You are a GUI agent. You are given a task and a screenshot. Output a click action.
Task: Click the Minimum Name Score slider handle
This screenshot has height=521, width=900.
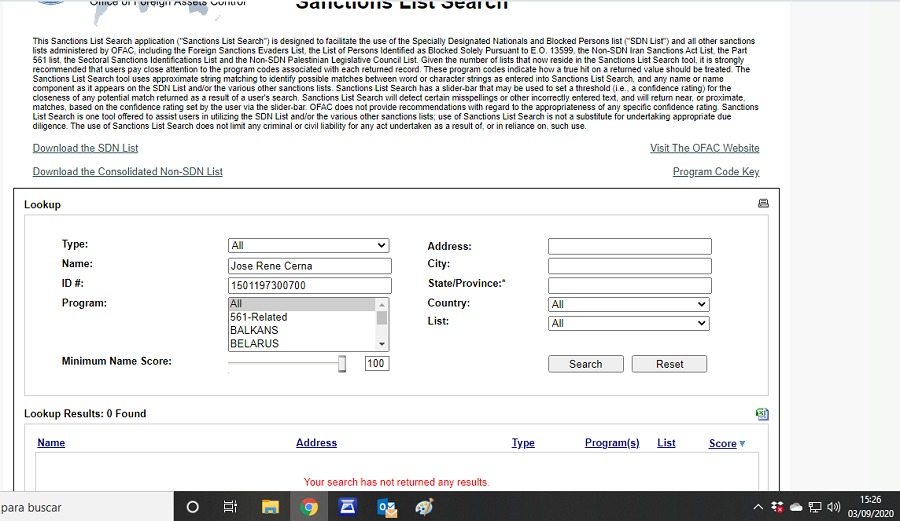[x=342, y=364]
